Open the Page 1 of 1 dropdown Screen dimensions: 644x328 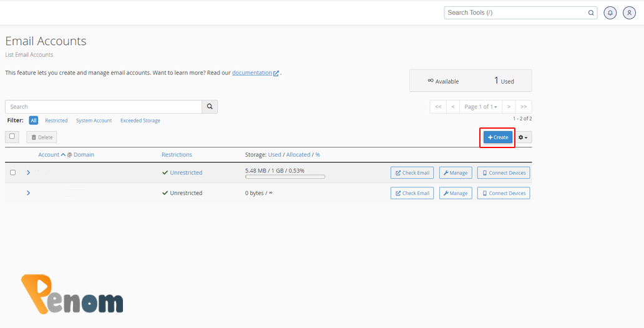click(481, 106)
